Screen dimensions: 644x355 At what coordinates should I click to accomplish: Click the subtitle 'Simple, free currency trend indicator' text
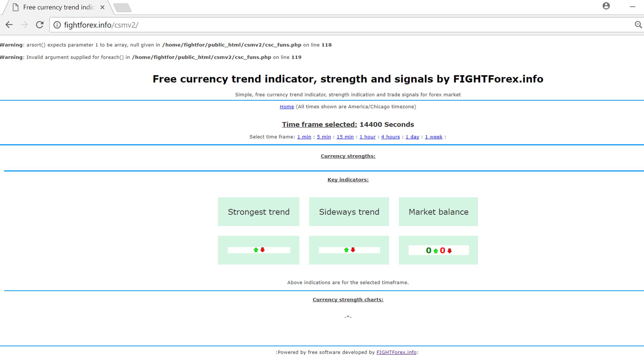click(x=348, y=95)
